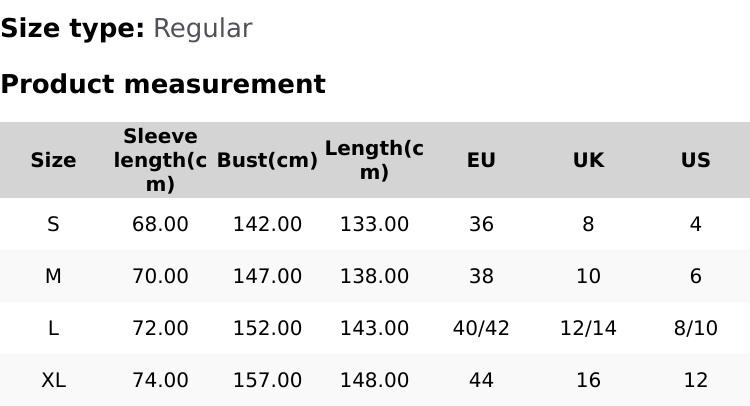The width and height of the screenshot is (750, 406).
Task: Select the Bust(cm) column header
Action: click(267, 160)
